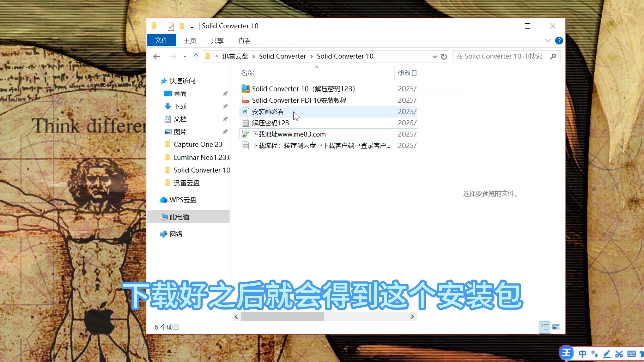Open recent locations dropdown arrow
644x362 pixels.
pos(185,57)
